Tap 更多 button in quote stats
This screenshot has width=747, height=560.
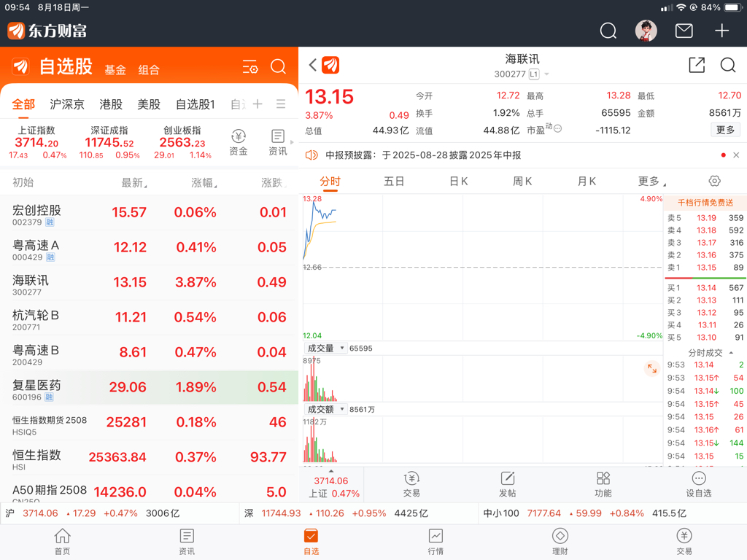click(x=726, y=130)
